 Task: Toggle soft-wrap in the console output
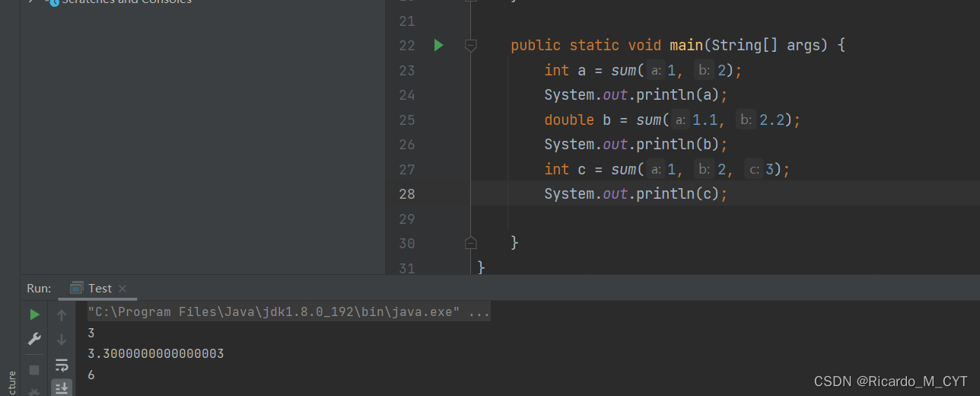point(62,365)
